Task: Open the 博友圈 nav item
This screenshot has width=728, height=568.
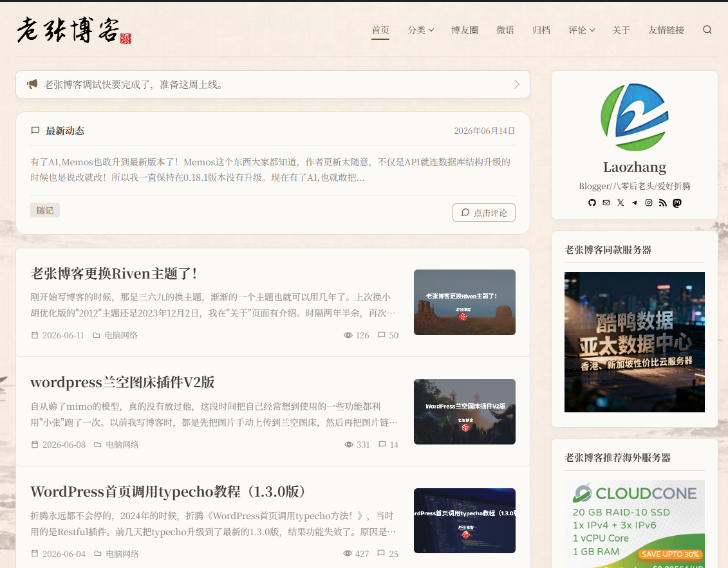Action: point(465,30)
